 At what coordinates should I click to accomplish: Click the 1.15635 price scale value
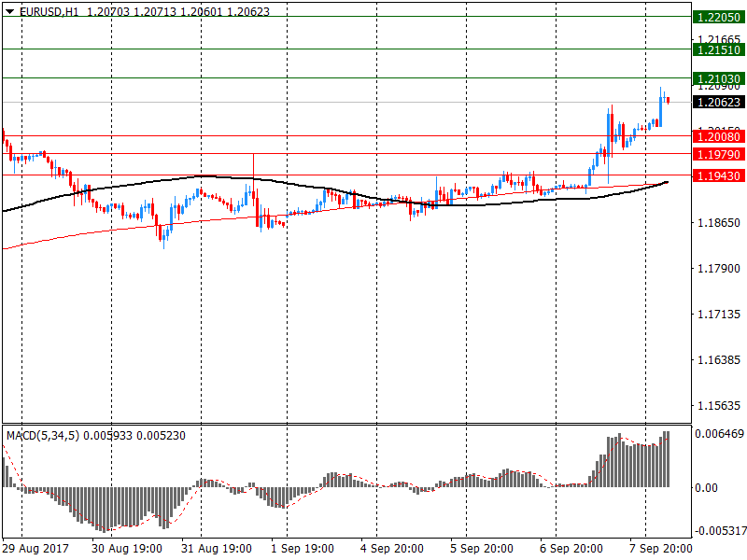pos(719,406)
